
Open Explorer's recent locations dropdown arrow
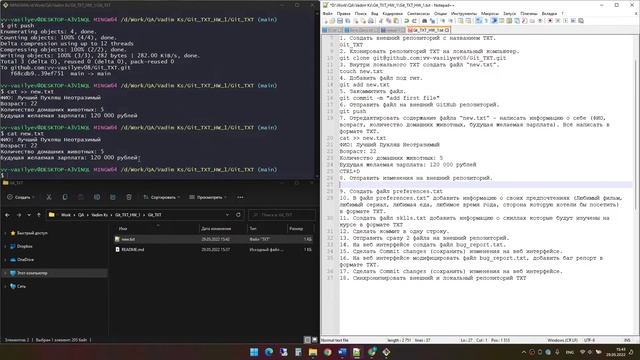click(29, 215)
